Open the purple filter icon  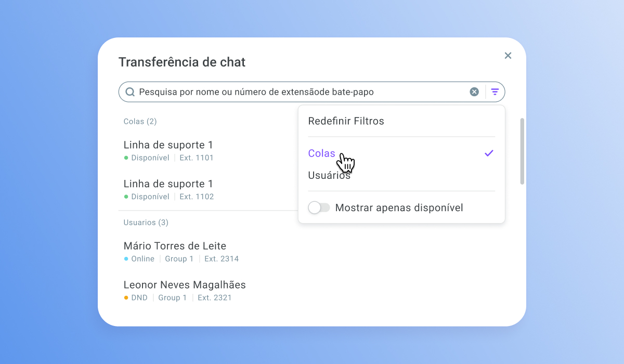(495, 92)
